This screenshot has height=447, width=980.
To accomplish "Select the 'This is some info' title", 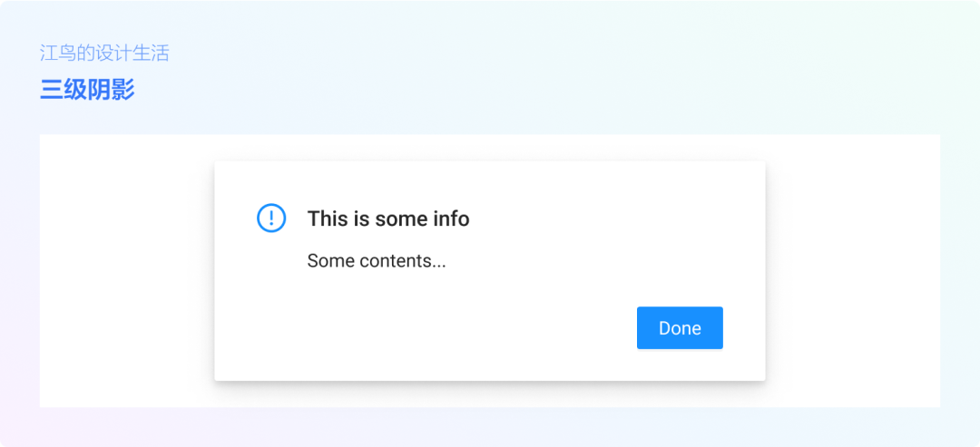I will point(387,219).
